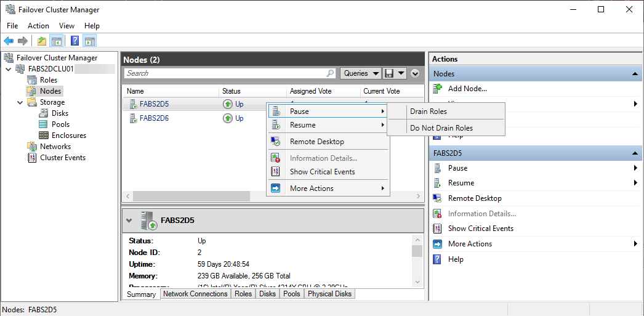This screenshot has width=644, height=316.
Task: Click the Forward arrow toolbar icon
Action: 23,41
